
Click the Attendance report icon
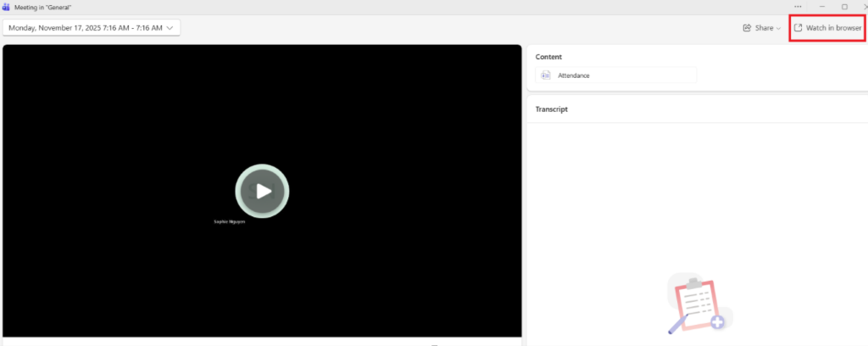coord(546,75)
